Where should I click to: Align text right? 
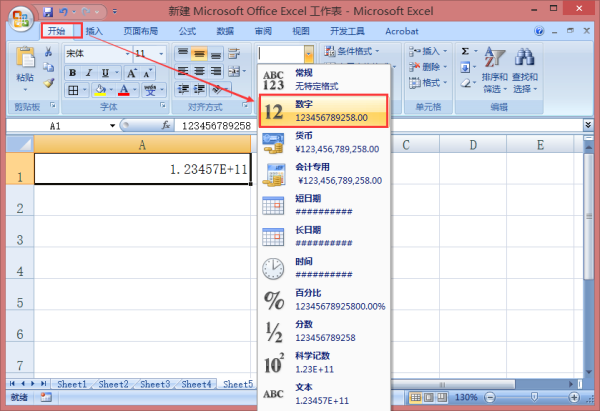pyautogui.click(x=215, y=71)
